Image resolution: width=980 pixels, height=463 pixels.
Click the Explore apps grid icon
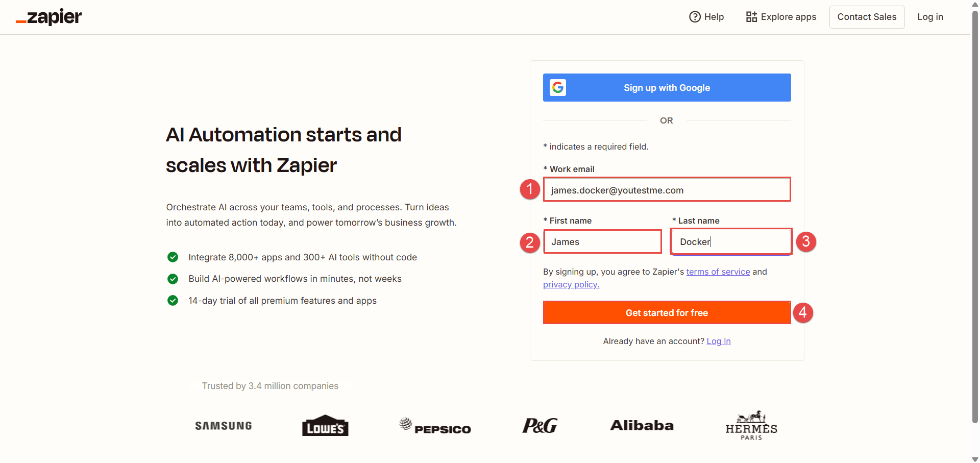pyautogui.click(x=751, y=17)
